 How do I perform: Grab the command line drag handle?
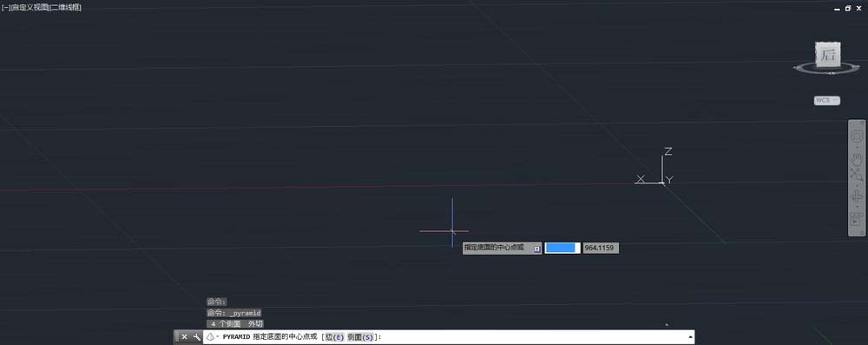click(x=177, y=336)
